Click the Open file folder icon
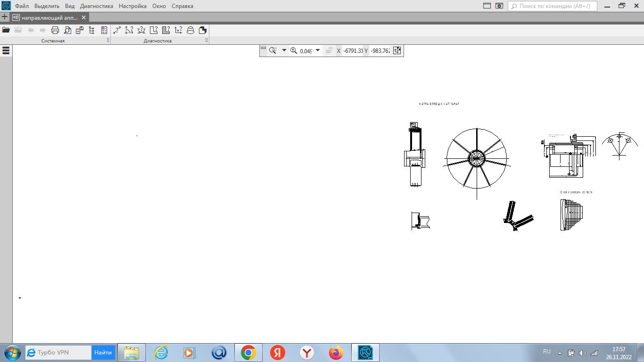 6,30
